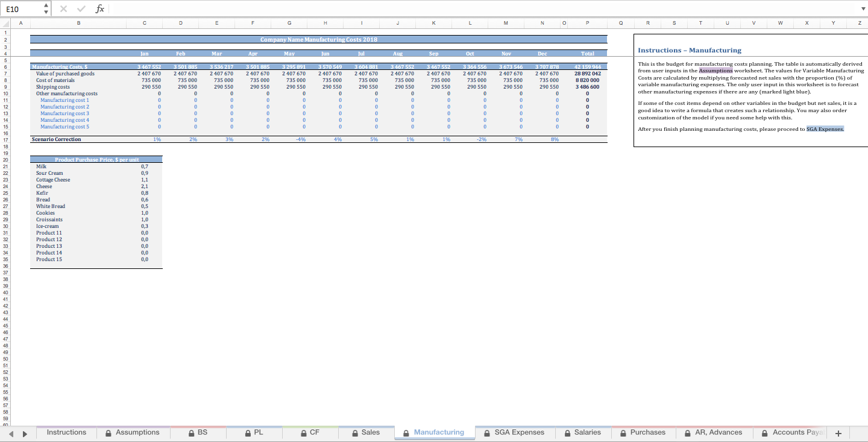Viewport: 868px width, 442px height.
Task: Click the Name Box up stepper arrow
Action: (45, 5)
